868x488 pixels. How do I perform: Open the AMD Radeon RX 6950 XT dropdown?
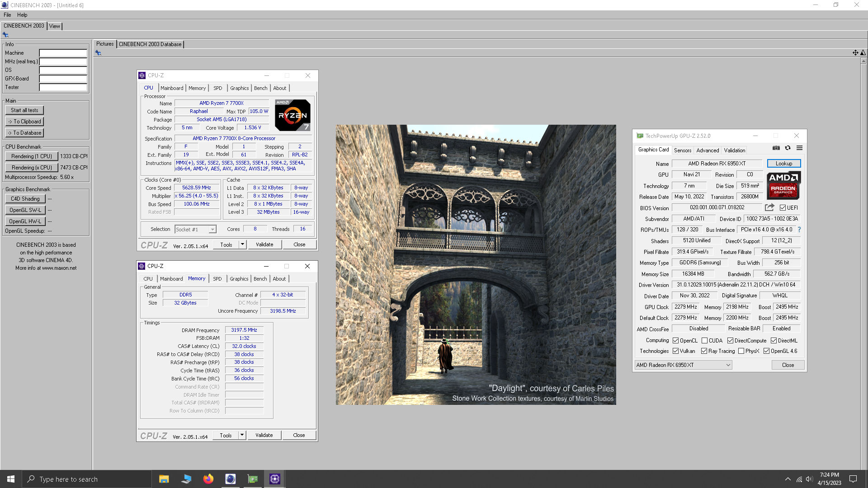coord(683,365)
